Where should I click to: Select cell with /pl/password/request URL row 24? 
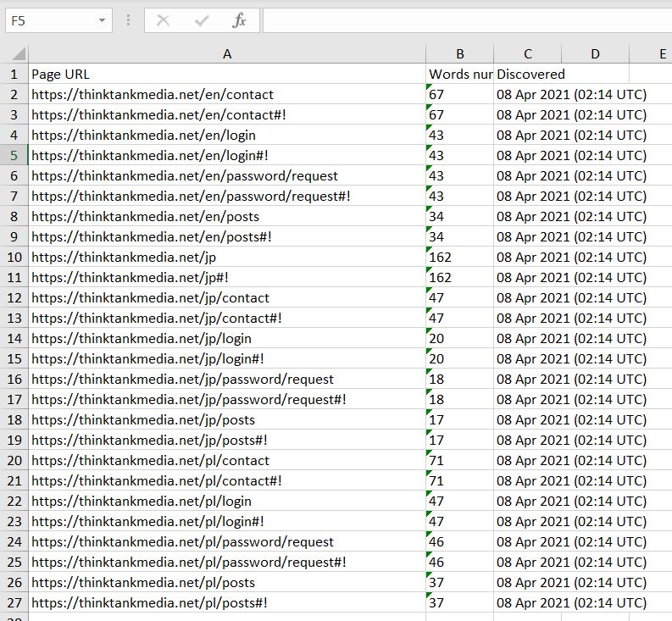[x=227, y=541]
